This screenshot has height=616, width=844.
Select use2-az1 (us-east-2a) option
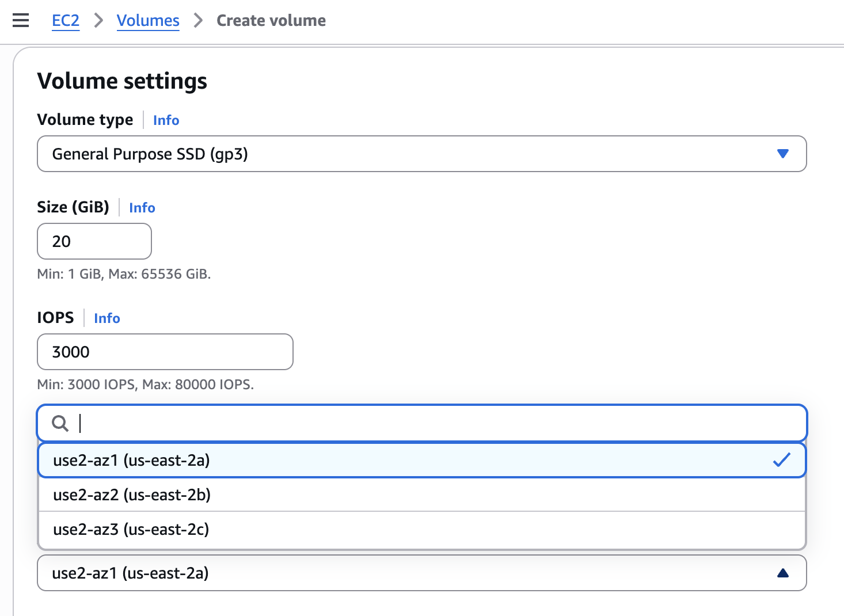coord(422,460)
